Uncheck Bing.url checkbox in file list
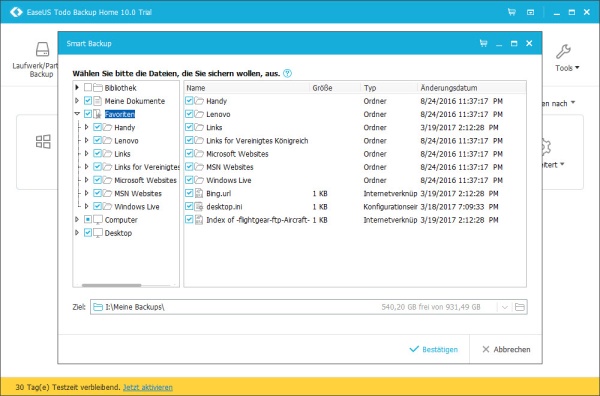This screenshot has width=600, height=396. pyautogui.click(x=189, y=193)
